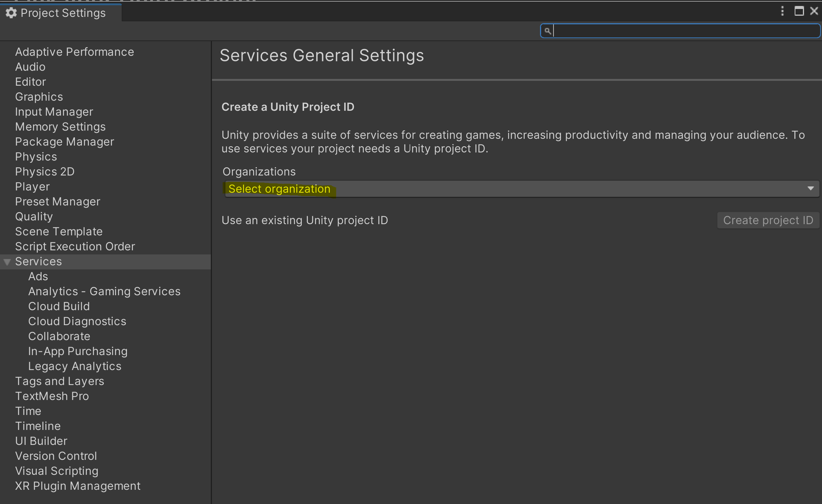822x504 pixels.
Task: Click the Create a Unity Project ID heading
Action: click(288, 107)
